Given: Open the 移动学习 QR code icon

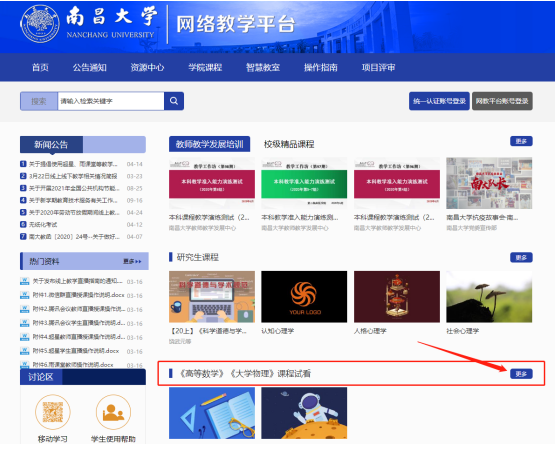Looking at the screenshot, I should (53, 412).
